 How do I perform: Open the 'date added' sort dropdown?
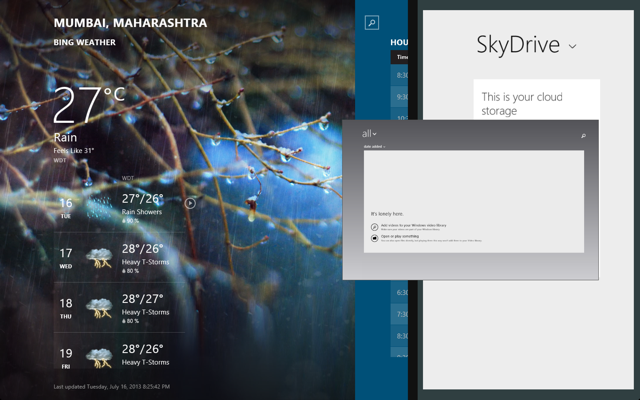click(374, 147)
